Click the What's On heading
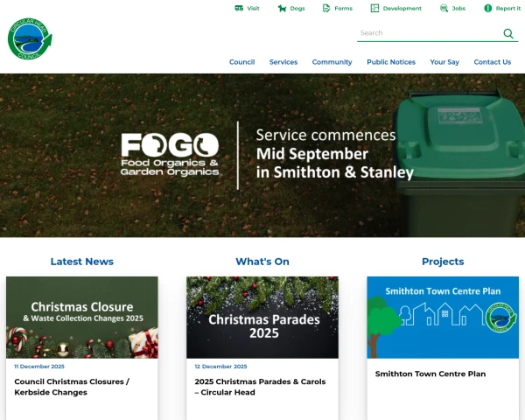 click(262, 262)
